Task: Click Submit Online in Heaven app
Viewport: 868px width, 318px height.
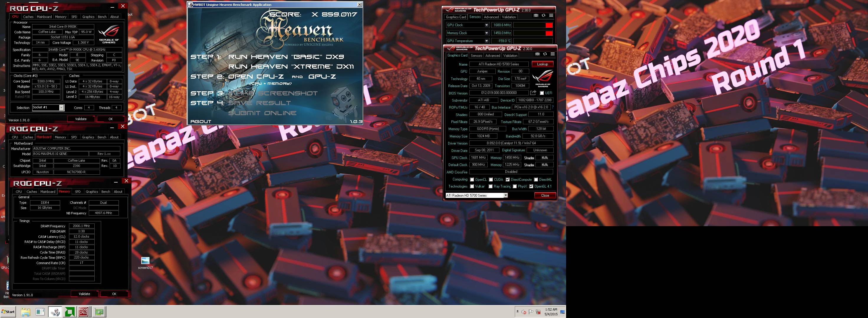Action: pos(262,113)
